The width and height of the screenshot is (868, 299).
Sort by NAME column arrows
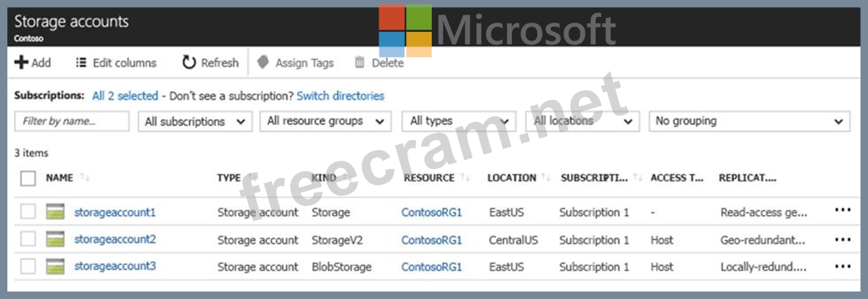pyautogui.click(x=84, y=178)
